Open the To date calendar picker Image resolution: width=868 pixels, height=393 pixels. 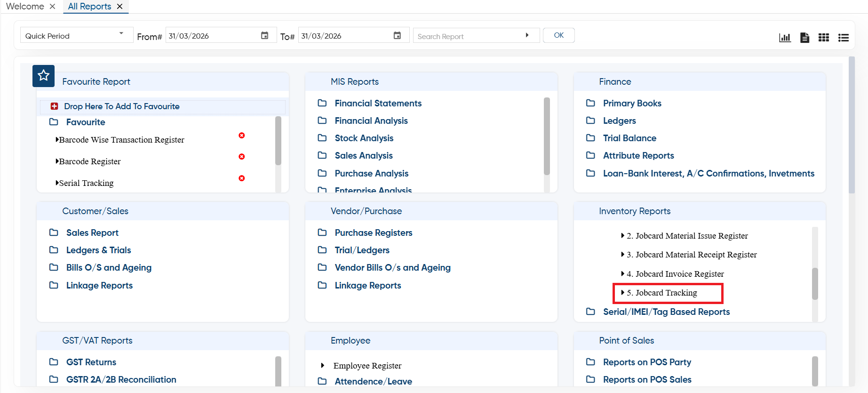tap(398, 36)
